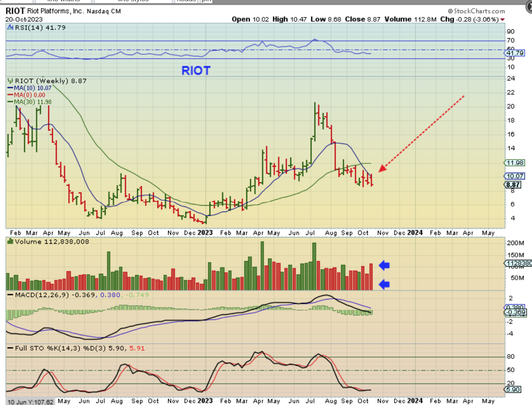The image size is (532, 405).
Task: Click the 'Volume 112,838,008' panel label
Action: (x=52, y=242)
